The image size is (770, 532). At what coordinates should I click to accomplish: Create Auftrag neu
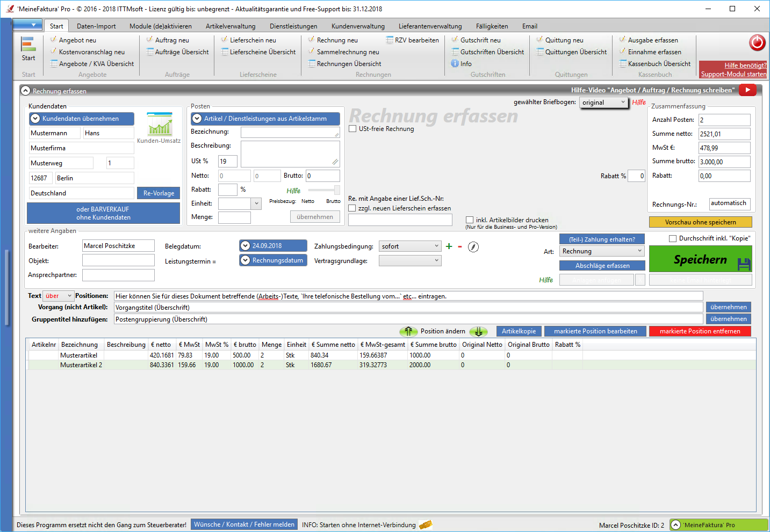tap(168, 40)
